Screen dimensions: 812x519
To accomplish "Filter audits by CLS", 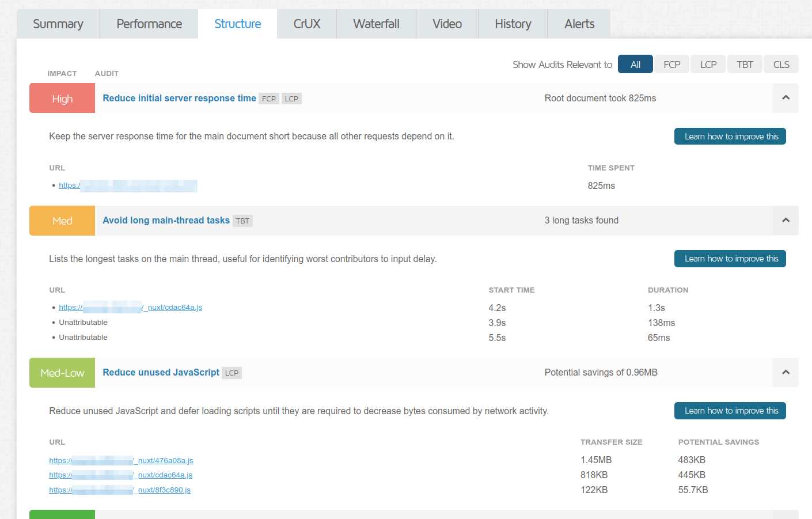I will [x=781, y=65].
